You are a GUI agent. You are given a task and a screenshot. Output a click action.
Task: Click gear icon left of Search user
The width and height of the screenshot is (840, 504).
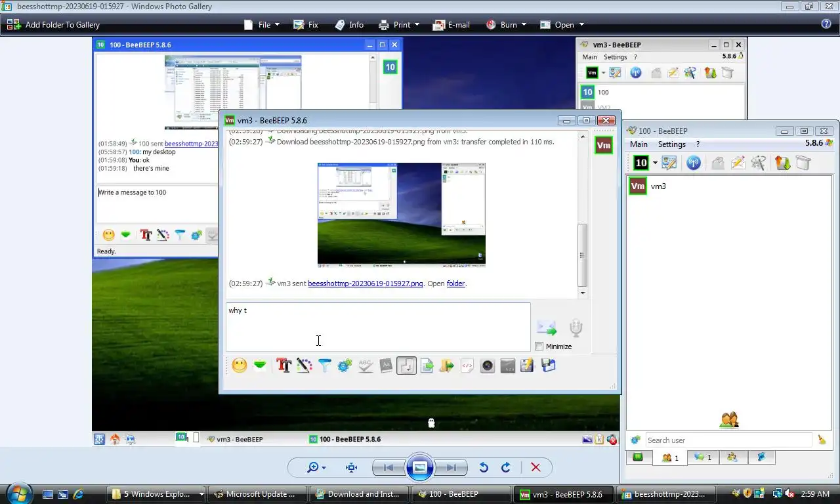click(635, 440)
